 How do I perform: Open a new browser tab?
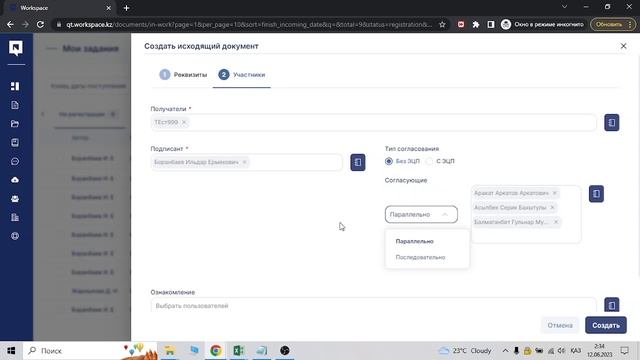[x=127, y=8]
